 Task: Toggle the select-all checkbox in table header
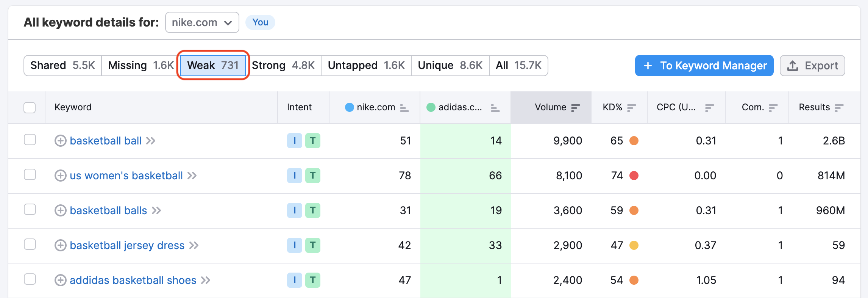[x=30, y=108]
